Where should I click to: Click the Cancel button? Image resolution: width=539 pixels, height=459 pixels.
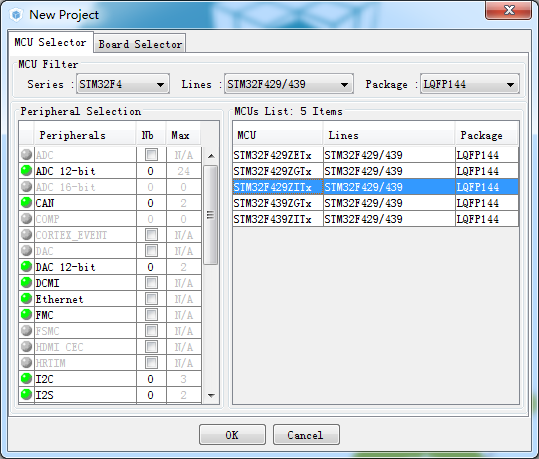click(306, 435)
